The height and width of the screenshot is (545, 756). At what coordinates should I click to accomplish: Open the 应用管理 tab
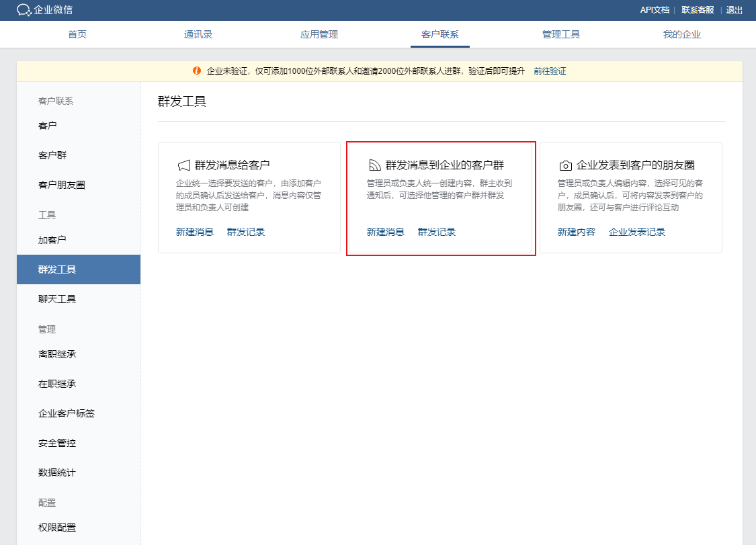point(319,34)
